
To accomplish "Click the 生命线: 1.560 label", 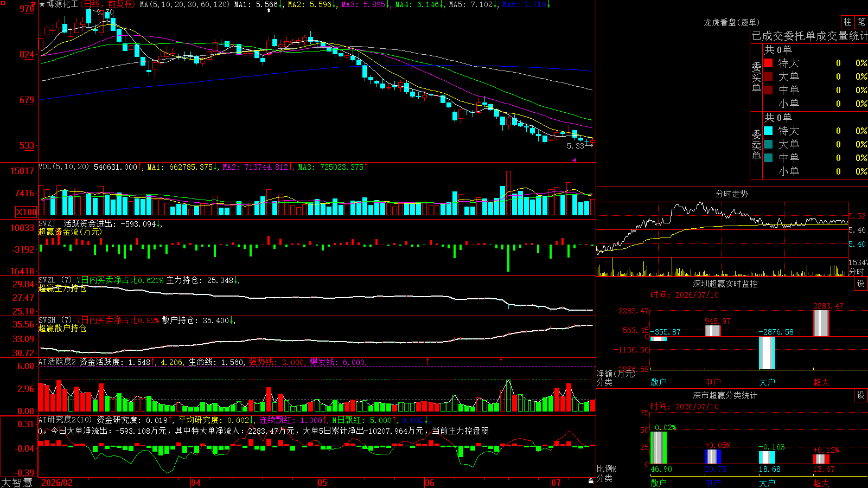I will click(216, 362).
